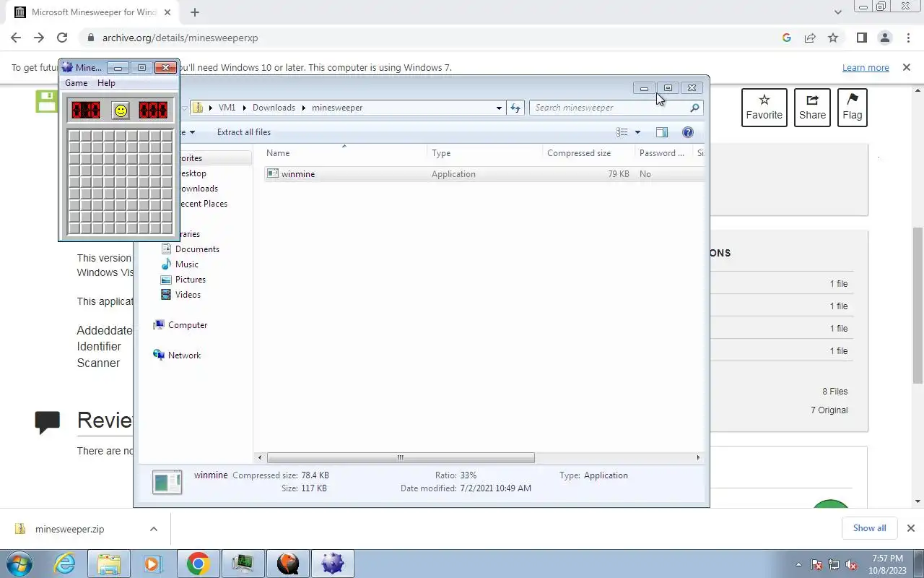Click the folder icon in address bar
The image size is (924, 578).
click(x=198, y=108)
